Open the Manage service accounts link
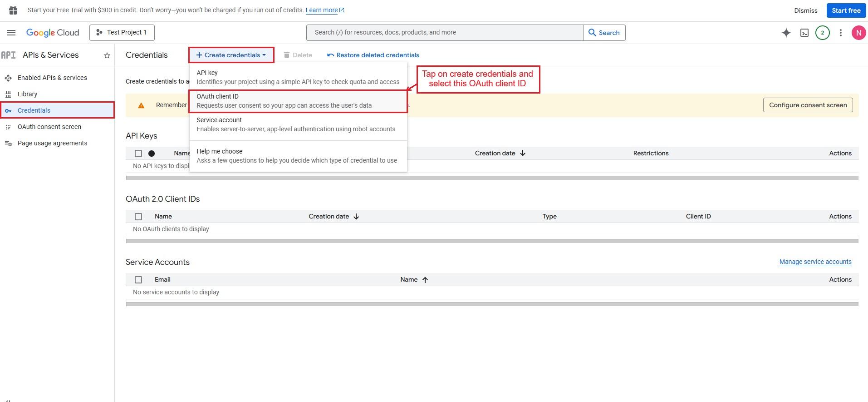Image resolution: width=868 pixels, height=402 pixels. [815, 262]
